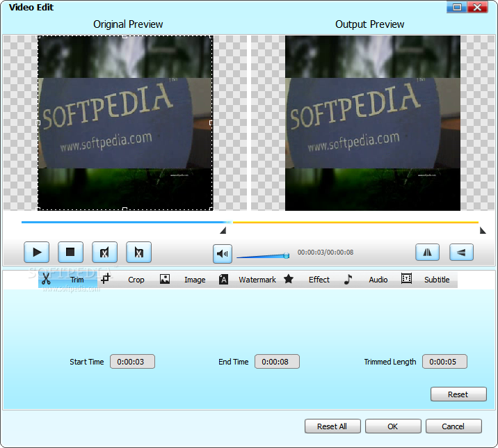498x448 pixels.
Task: Cancel the video edit dialog
Action: point(453,426)
